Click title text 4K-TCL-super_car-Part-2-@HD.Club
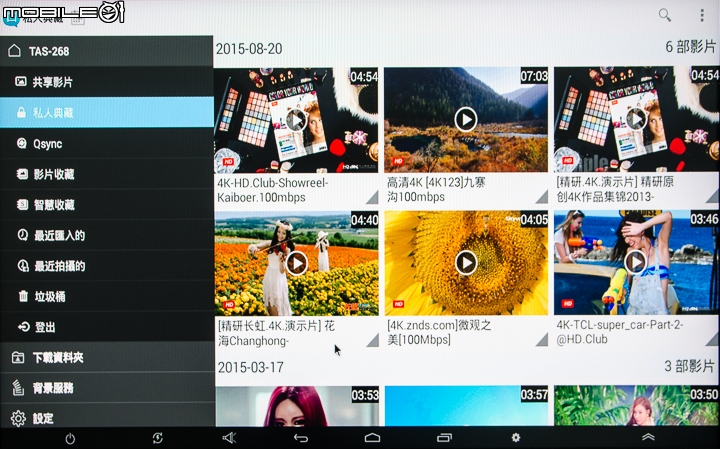 620,332
